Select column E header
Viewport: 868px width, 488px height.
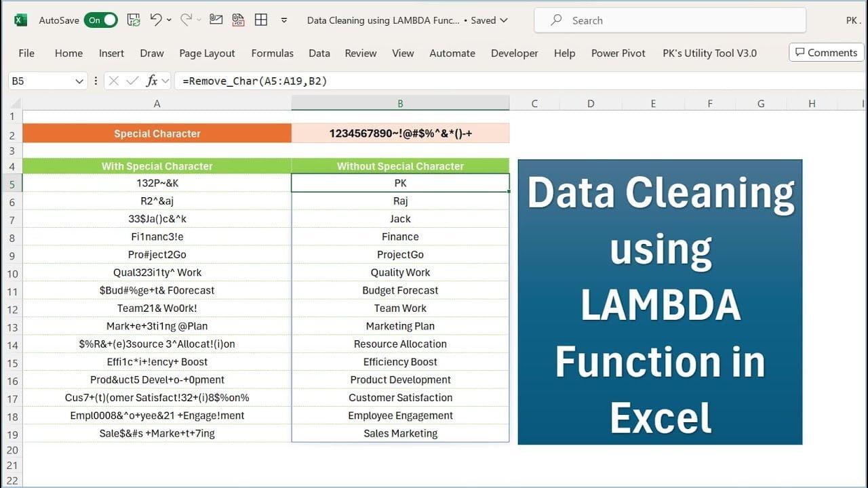pos(653,104)
